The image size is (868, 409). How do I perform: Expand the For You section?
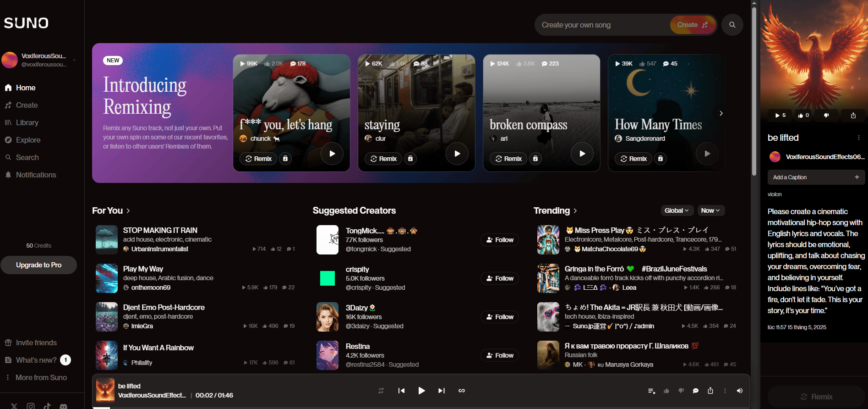point(111,210)
